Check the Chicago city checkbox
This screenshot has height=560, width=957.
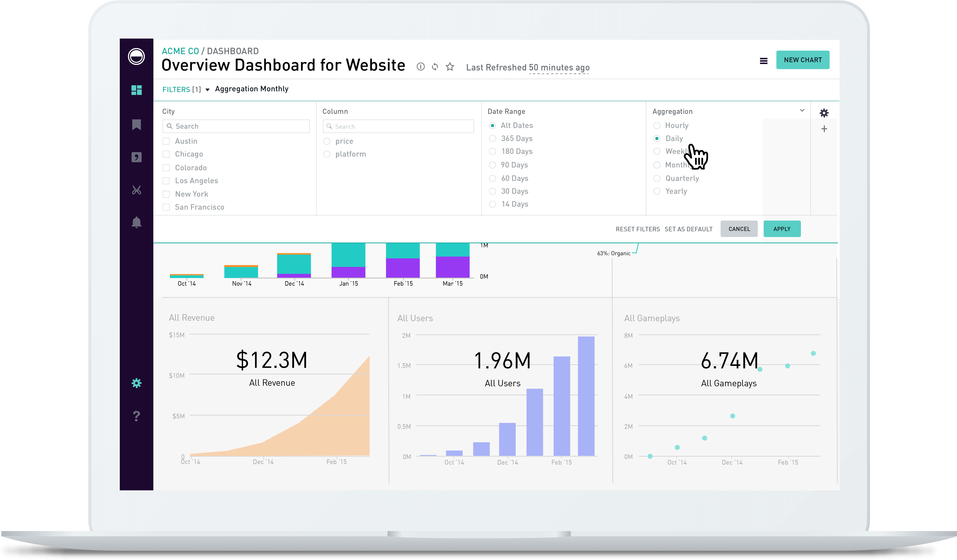click(166, 154)
